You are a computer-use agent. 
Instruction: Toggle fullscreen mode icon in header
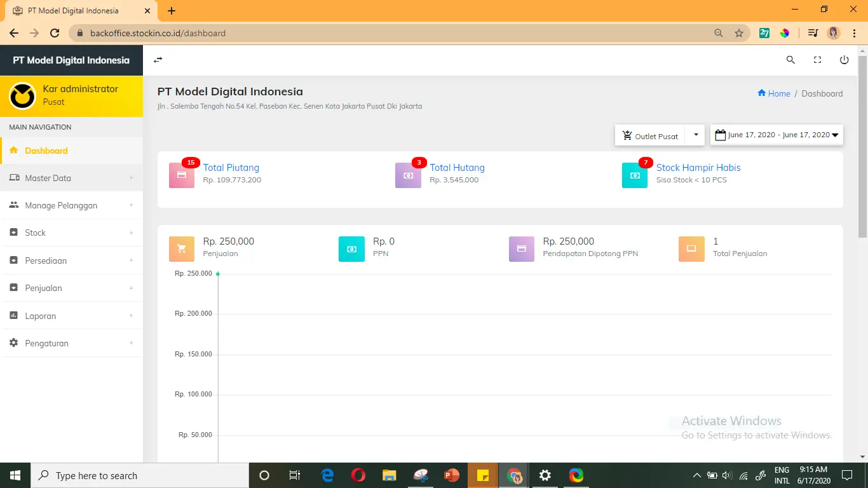(818, 60)
